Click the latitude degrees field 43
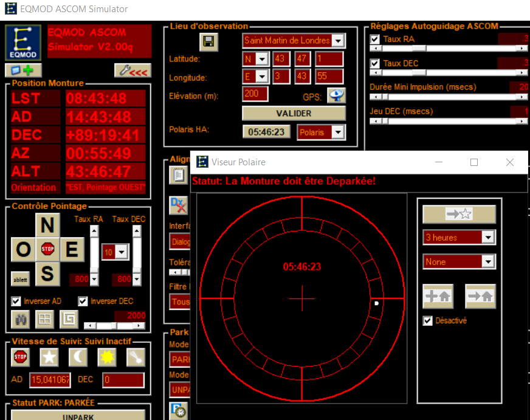The width and height of the screenshot is (530, 420). [281, 59]
